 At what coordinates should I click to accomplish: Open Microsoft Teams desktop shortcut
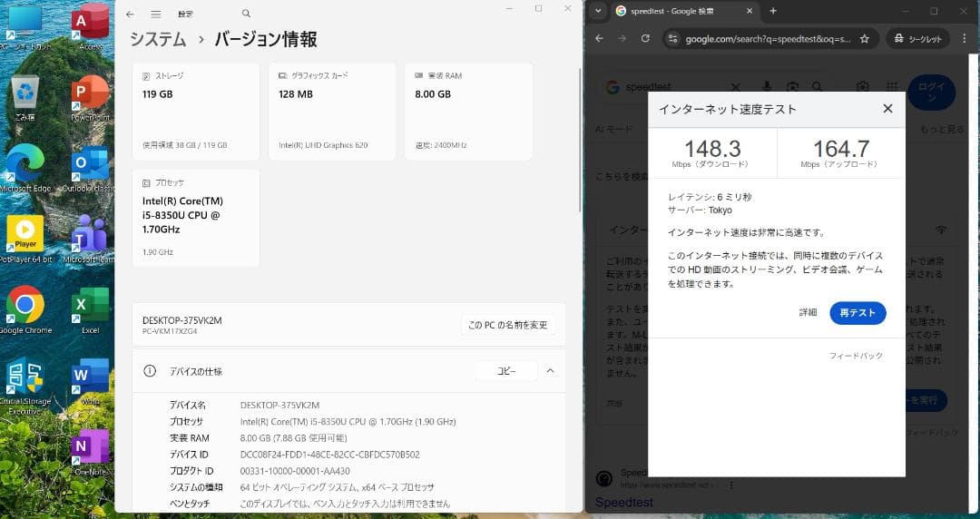coord(89,239)
